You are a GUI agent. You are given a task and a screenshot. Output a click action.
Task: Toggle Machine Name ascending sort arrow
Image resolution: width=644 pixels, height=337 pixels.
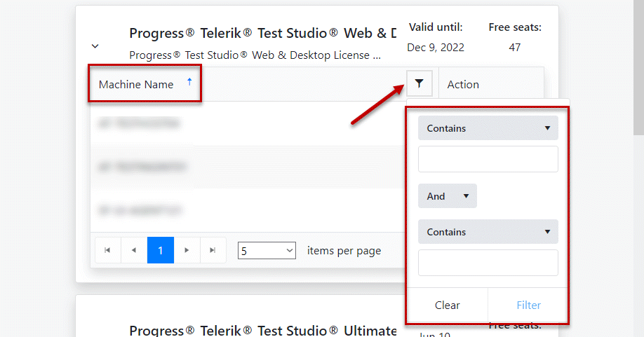click(x=189, y=81)
